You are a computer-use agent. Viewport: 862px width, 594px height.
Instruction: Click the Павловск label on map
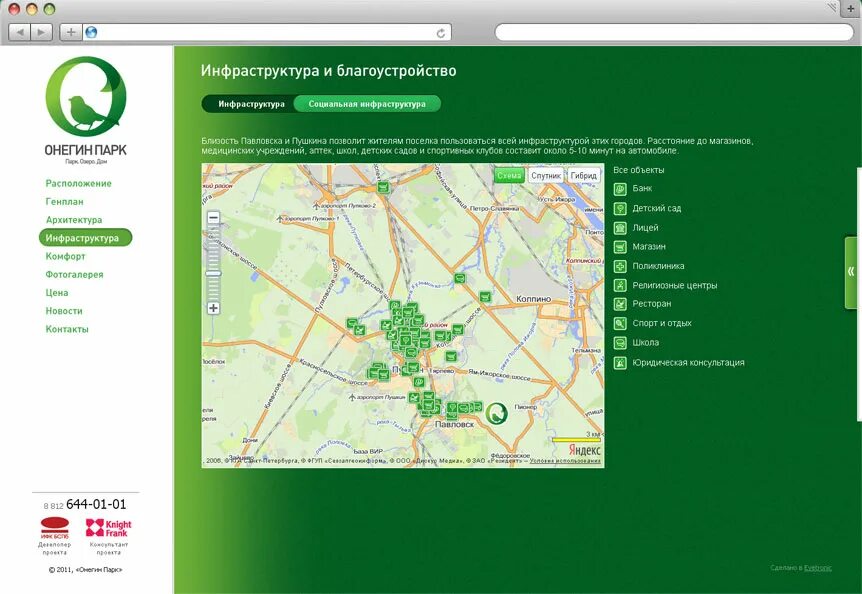pos(454,425)
